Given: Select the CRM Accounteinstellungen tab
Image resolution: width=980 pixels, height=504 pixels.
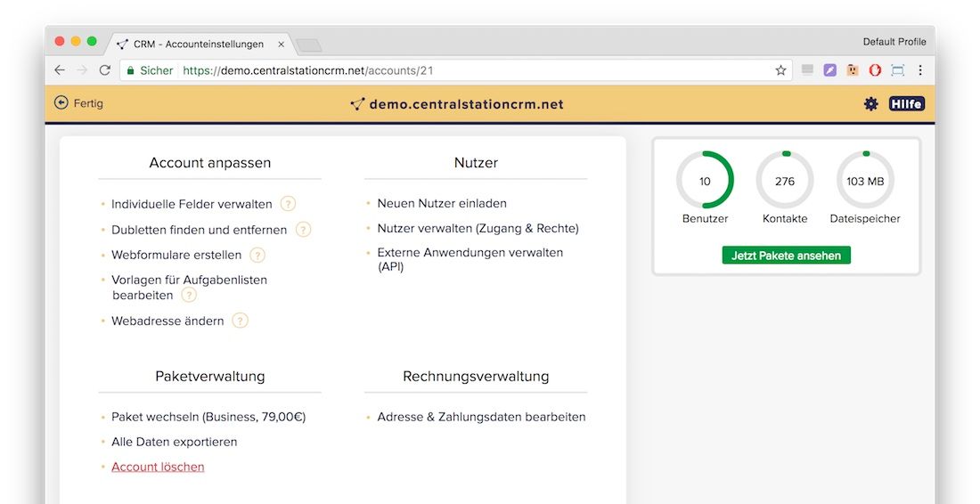Looking at the screenshot, I should point(198,44).
